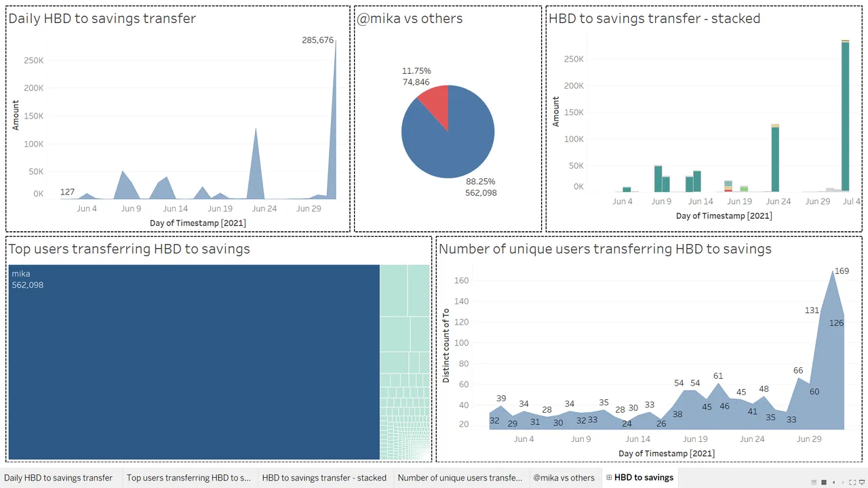
Task: Click the 41 data label
Action: (753, 411)
